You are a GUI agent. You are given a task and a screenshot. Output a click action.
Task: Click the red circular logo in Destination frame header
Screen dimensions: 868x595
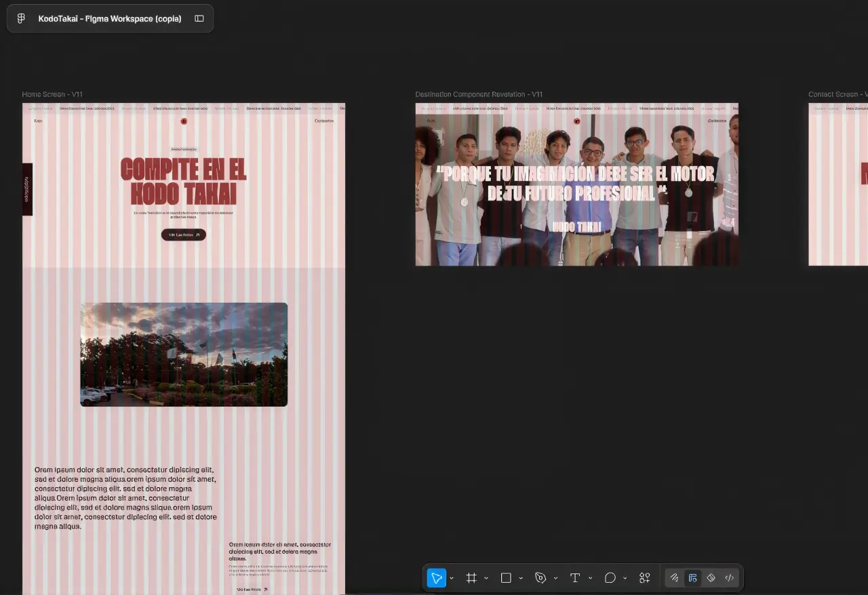577,121
